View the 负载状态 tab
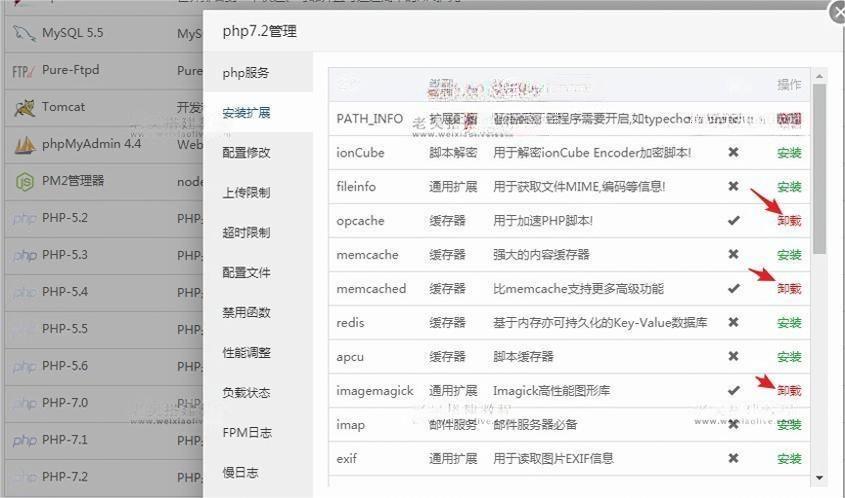The height and width of the screenshot is (498, 845). pos(258,392)
